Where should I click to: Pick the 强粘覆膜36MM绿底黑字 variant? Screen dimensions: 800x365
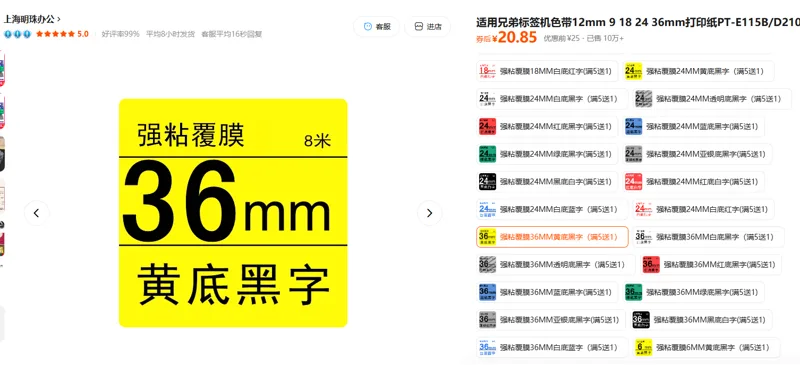coord(693,292)
